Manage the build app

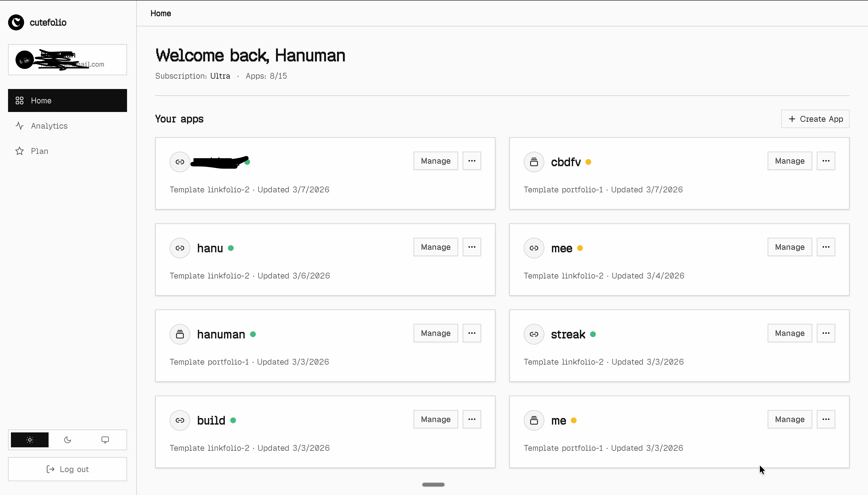(435, 419)
